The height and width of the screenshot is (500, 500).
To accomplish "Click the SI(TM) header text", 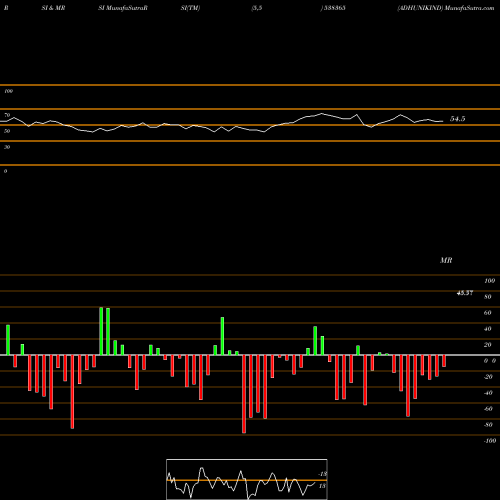I will [x=190, y=8].
